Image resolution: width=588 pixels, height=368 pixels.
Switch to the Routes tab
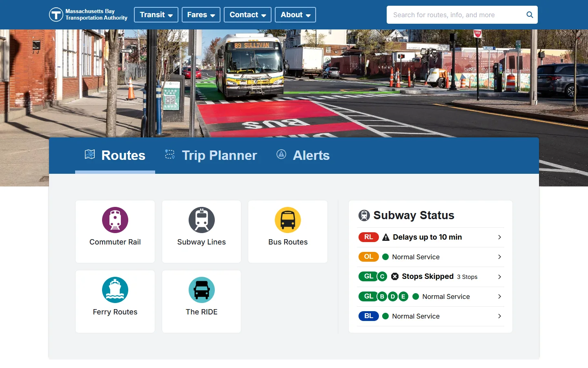[115, 155]
